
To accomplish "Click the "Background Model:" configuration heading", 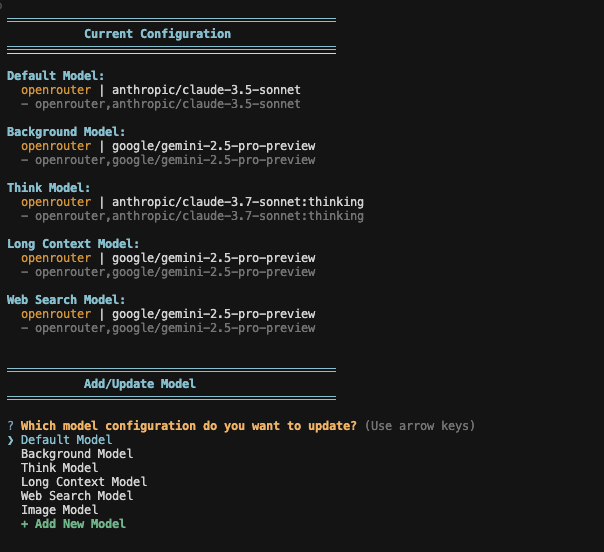I will click(x=66, y=132).
